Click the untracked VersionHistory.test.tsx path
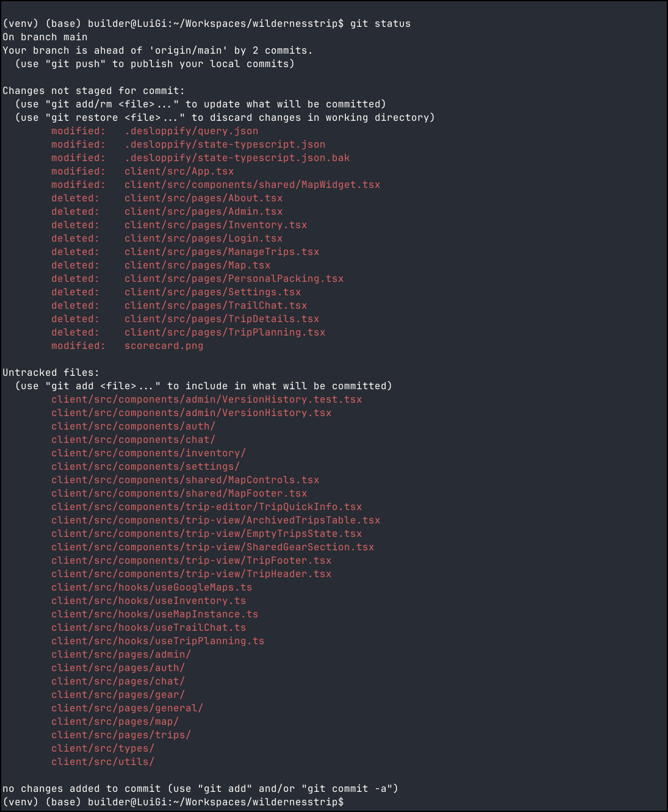The image size is (668, 812). click(x=206, y=400)
